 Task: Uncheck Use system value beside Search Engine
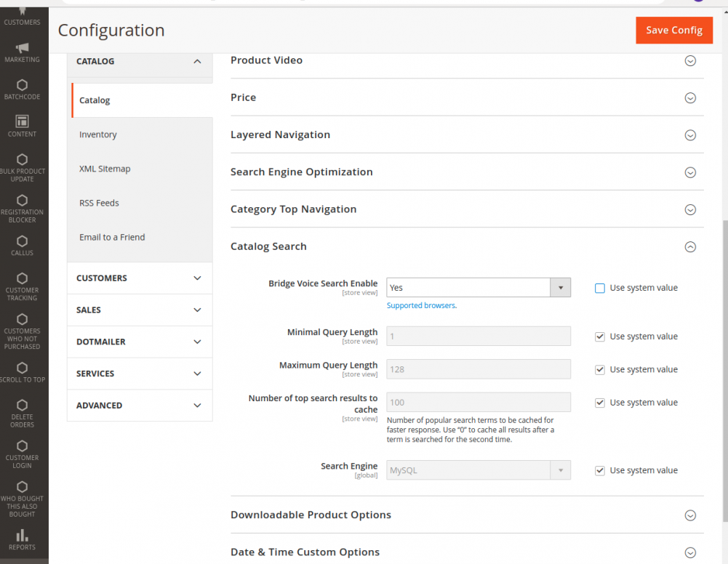point(599,470)
